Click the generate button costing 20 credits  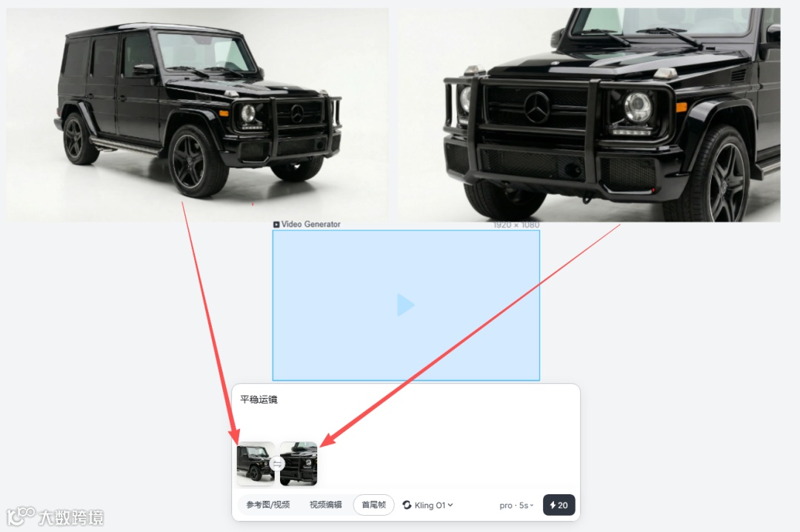[559, 505]
